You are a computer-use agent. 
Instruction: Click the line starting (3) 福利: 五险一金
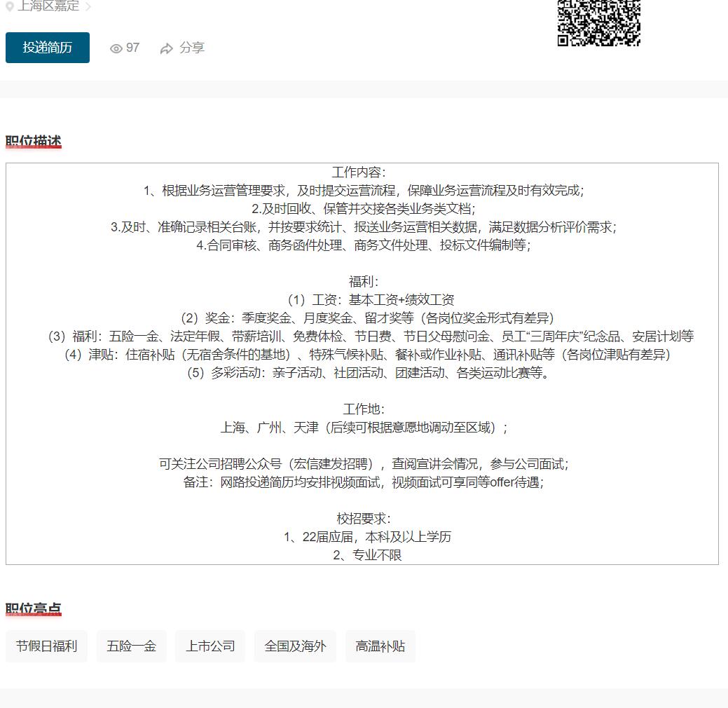coord(371,336)
